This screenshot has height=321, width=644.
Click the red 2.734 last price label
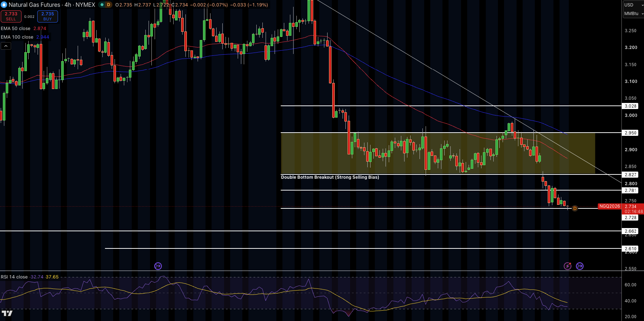[x=630, y=206]
